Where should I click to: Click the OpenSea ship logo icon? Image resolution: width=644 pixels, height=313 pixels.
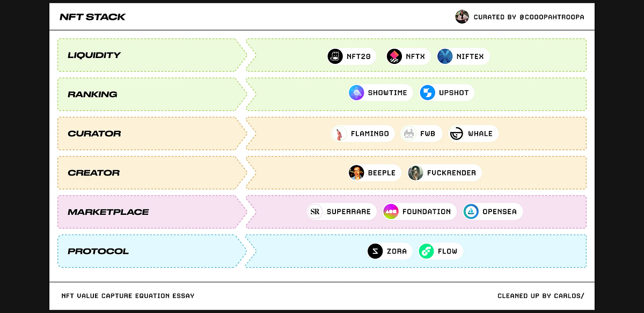point(471,212)
